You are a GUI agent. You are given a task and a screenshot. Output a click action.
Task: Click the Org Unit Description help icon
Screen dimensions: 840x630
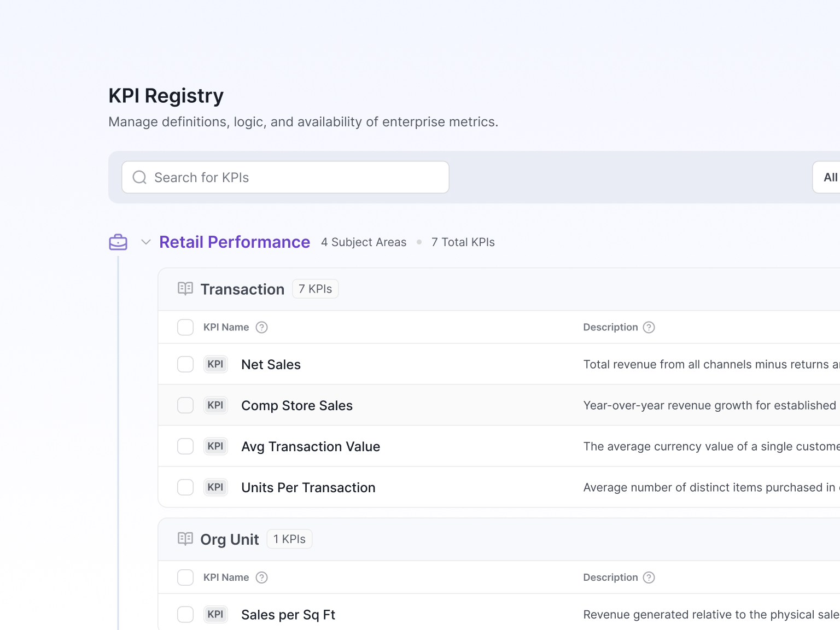649,577
